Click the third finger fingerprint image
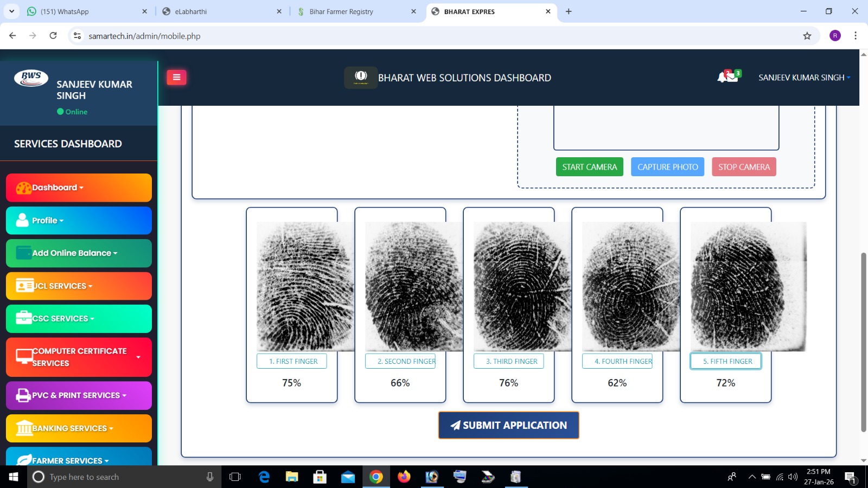This screenshot has width=868, height=488. coord(521,286)
